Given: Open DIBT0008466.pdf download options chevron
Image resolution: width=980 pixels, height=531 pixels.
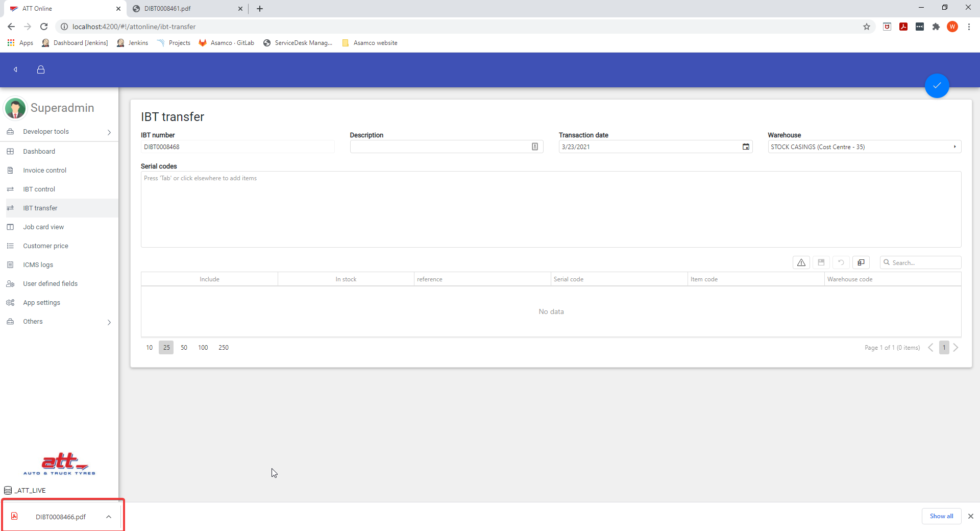Looking at the screenshot, I should click(x=109, y=517).
